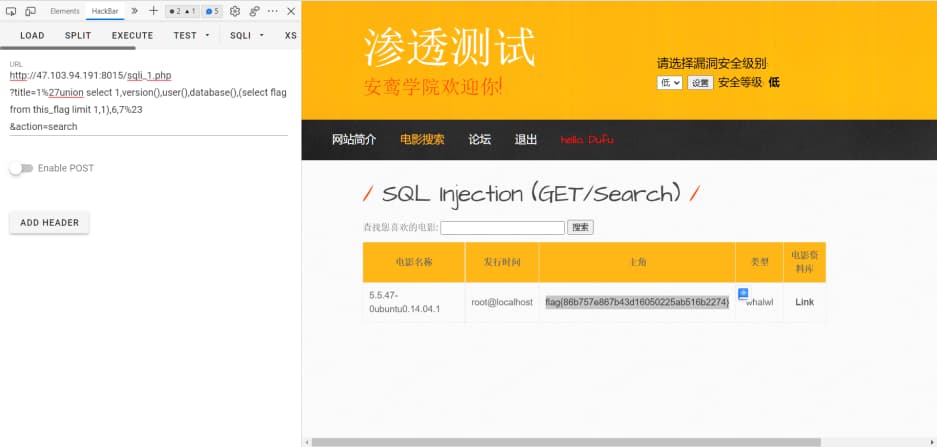Click the ADD HEADER button
937x447 pixels.
coord(50,222)
